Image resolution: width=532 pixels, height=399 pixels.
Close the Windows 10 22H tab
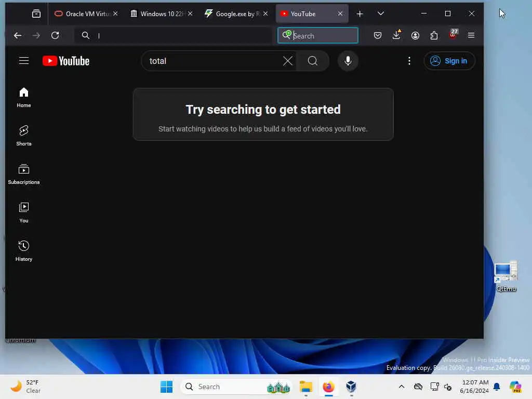[x=190, y=14]
